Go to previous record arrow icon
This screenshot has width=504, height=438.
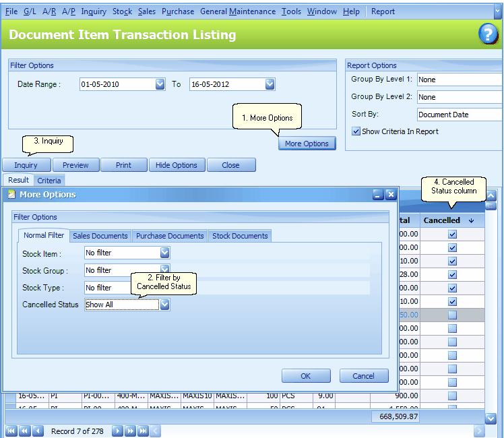[38, 431]
